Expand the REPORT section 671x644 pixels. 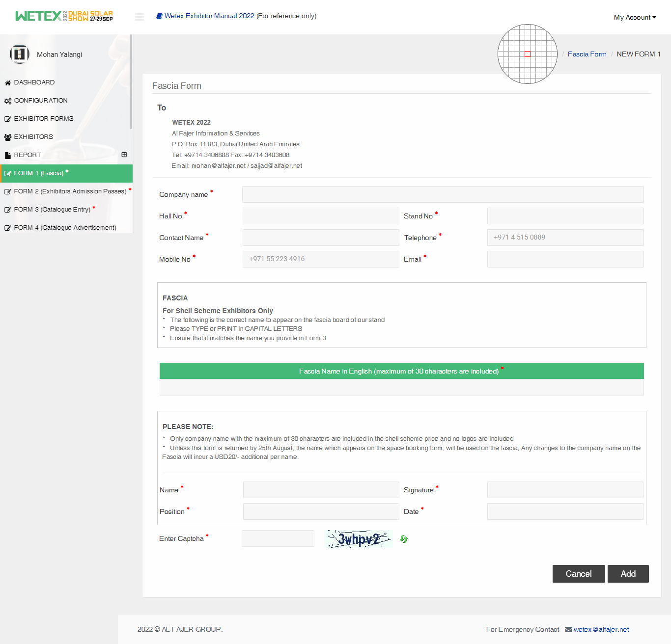click(x=124, y=155)
